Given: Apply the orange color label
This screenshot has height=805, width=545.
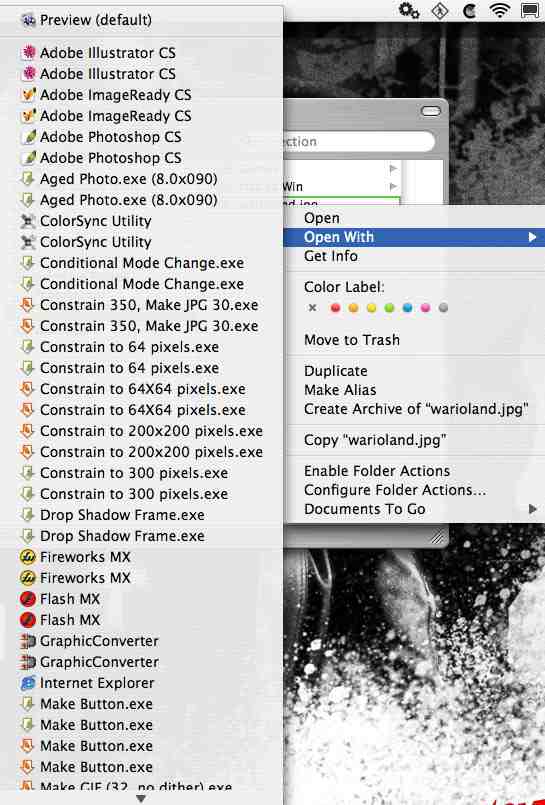Looking at the screenshot, I should tap(354, 308).
